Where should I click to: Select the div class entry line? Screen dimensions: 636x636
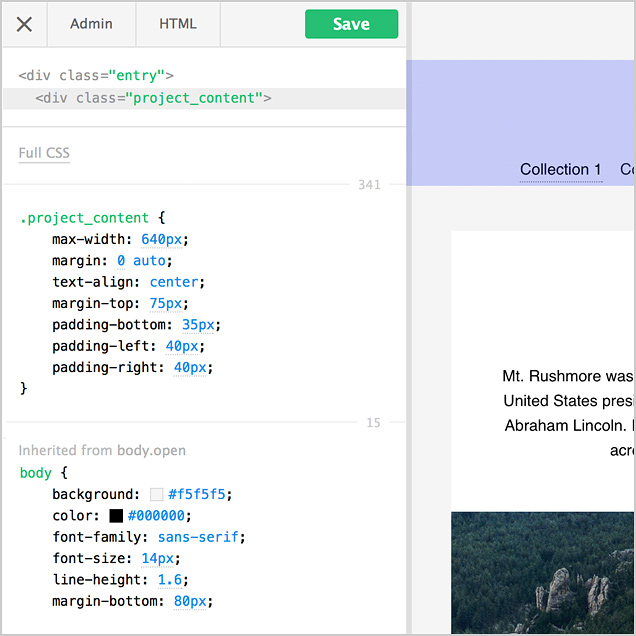pyautogui.click(x=96, y=75)
